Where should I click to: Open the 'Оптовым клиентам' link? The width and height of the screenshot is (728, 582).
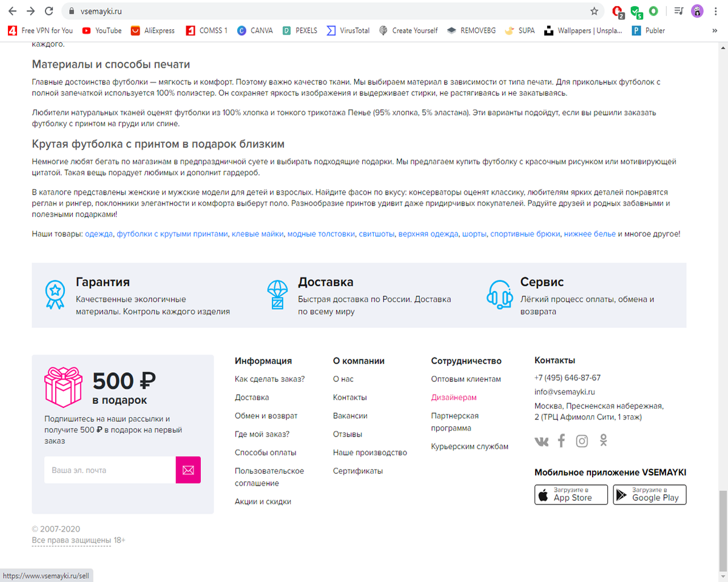(x=466, y=379)
